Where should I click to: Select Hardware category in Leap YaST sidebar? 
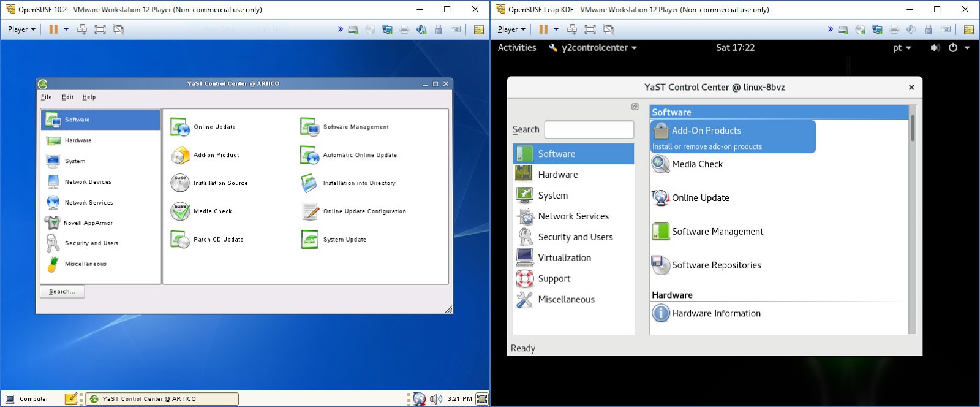[x=573, y=175]
